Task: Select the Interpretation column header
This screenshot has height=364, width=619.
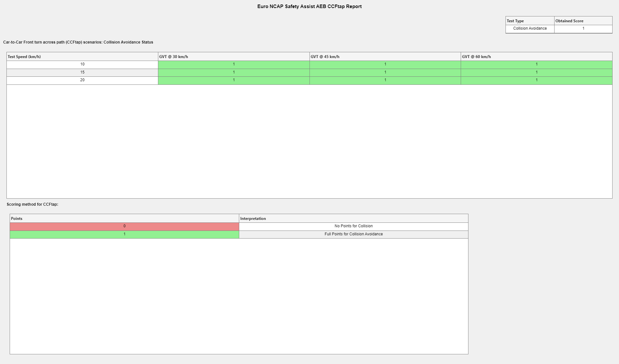Action: [x=353, y=219]
